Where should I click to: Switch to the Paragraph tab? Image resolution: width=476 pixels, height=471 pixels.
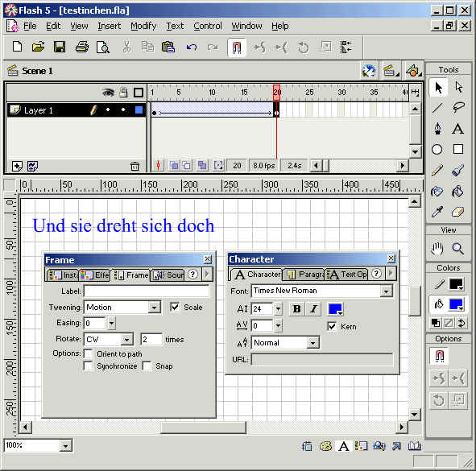point(304,275)
